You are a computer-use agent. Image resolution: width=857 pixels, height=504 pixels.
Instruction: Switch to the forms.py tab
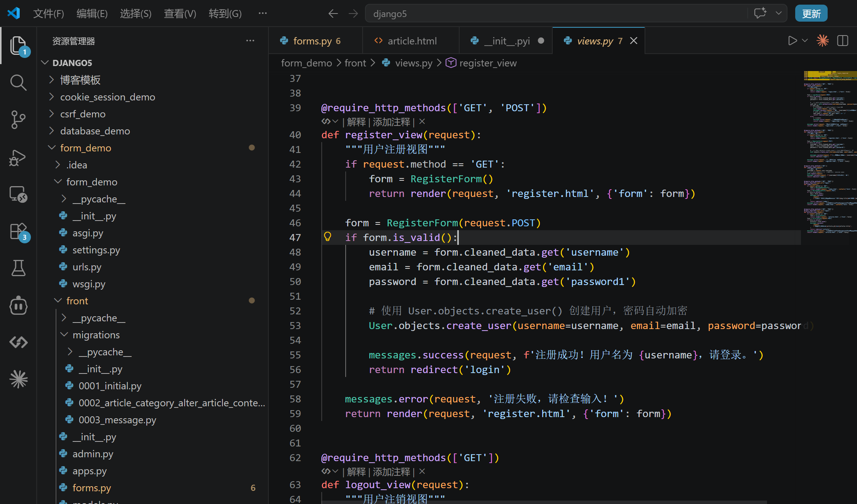click(312, 41)
